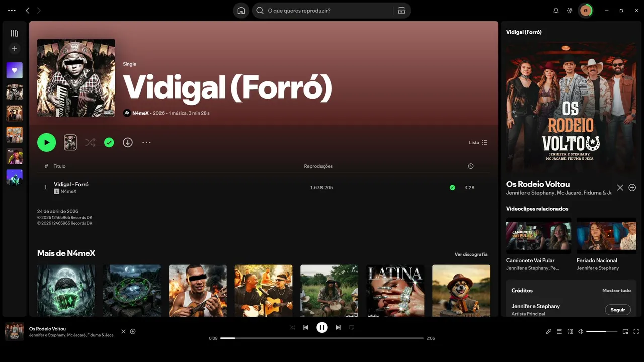Toggle shuffle for the Vidigal single
The image size is (644, 362).
pos(90,142)
